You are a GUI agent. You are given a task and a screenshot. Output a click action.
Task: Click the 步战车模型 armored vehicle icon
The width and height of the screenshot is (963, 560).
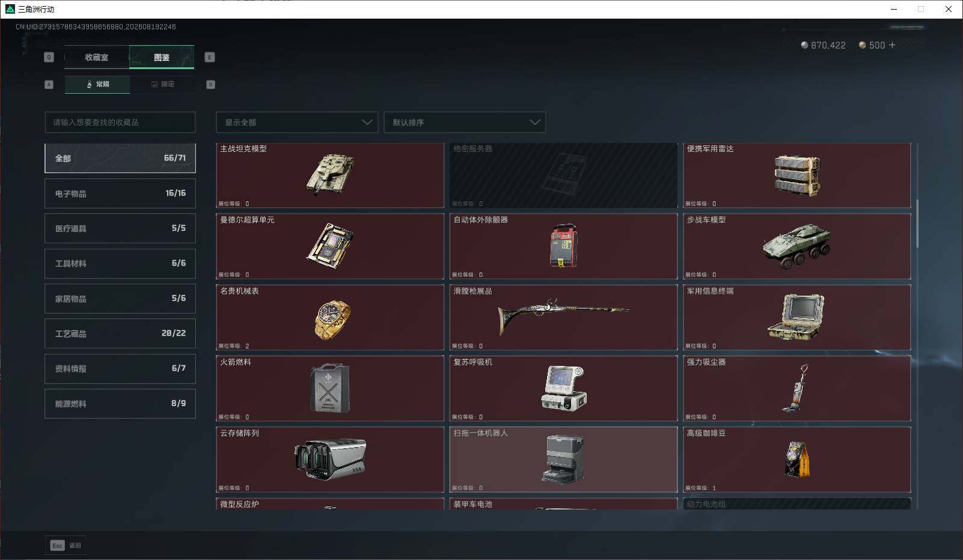pyautogui.click(x=797, y=246)
